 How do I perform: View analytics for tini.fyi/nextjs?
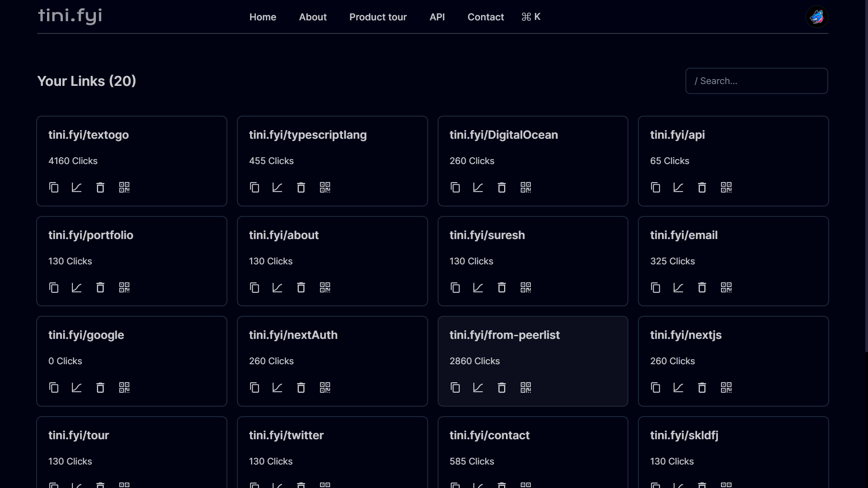click(678, 388)
